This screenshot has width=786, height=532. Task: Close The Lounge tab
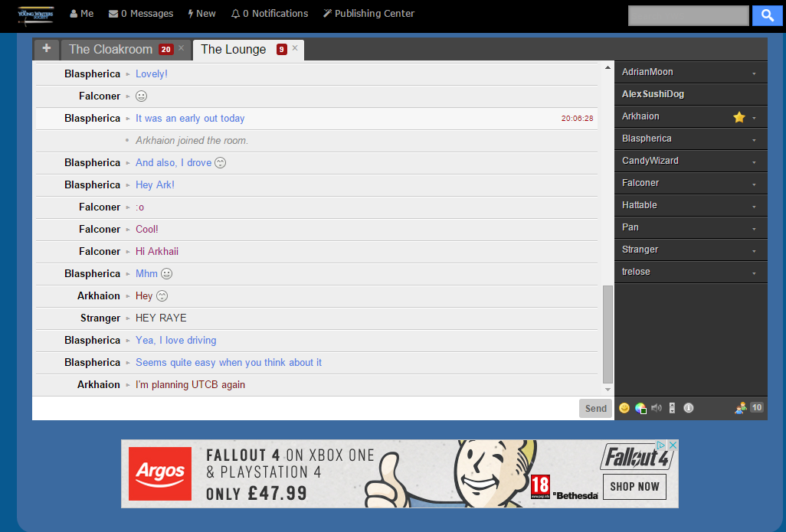[295, 47]
